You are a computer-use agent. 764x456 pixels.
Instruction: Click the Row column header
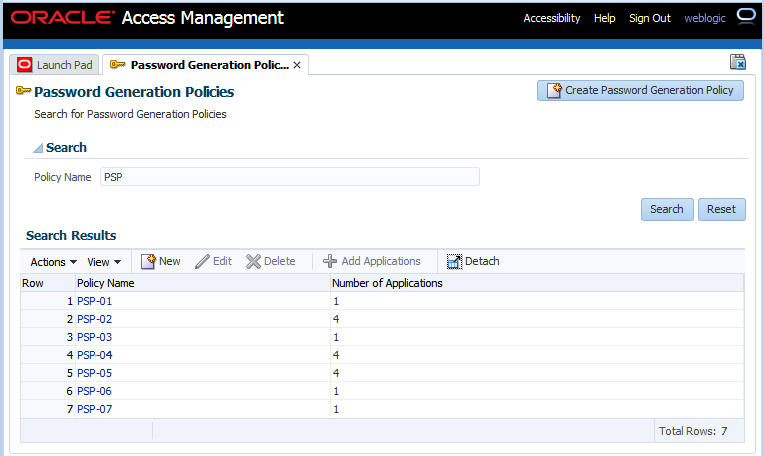pos(48,283)
